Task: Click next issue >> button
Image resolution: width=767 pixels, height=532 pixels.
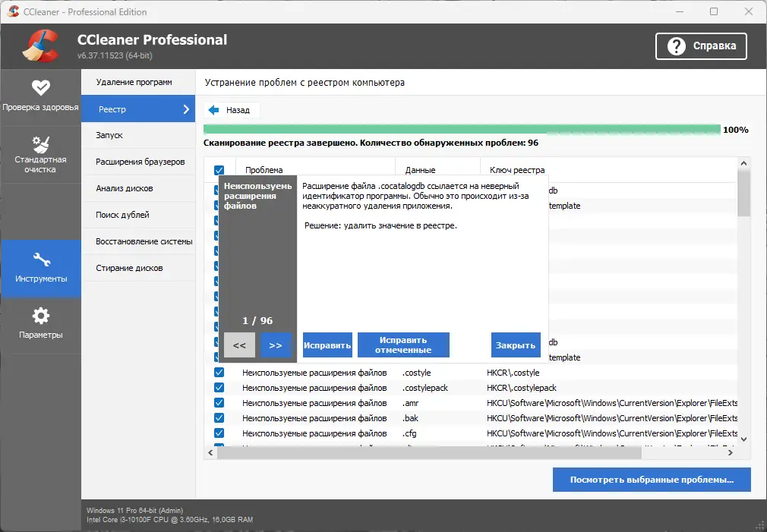Action: 276,345
